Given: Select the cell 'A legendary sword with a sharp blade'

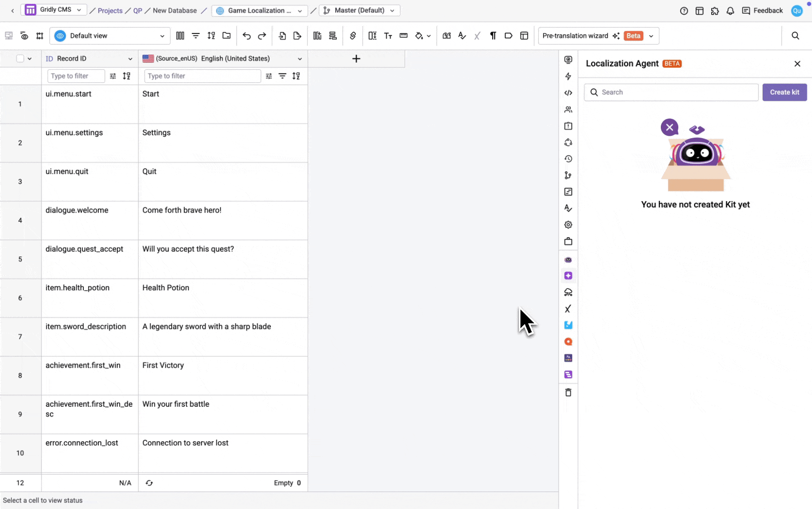Looking at the screenshot, I should (223, 337).
